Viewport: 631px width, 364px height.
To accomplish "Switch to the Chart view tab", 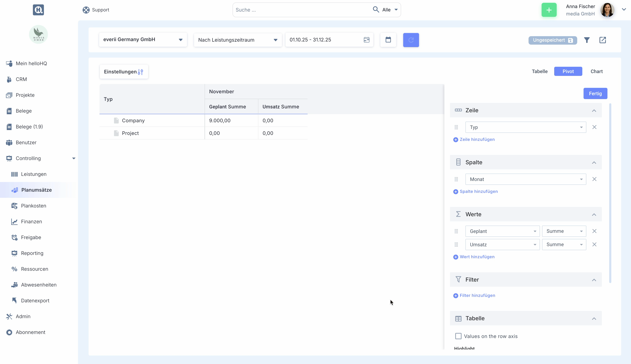I will [596, 71].
